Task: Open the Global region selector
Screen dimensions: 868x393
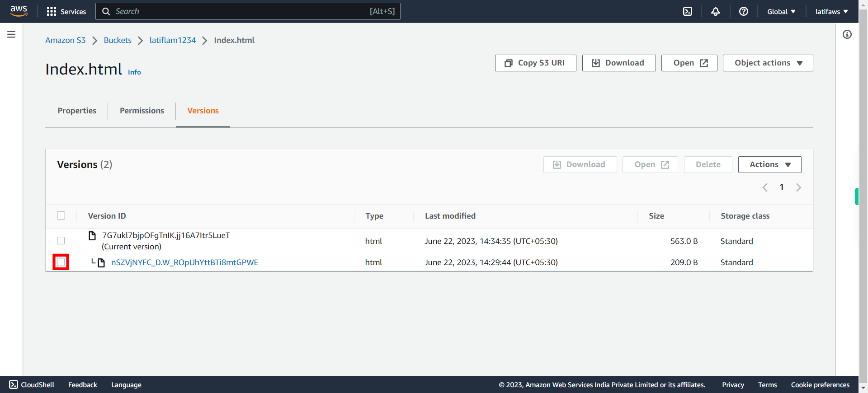Action: [x=781, y=11]
